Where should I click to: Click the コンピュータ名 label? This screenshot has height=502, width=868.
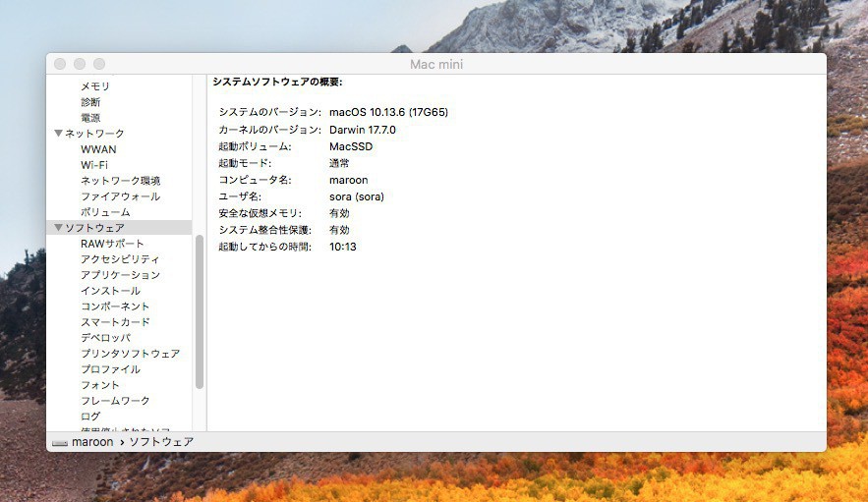point(255,180)
